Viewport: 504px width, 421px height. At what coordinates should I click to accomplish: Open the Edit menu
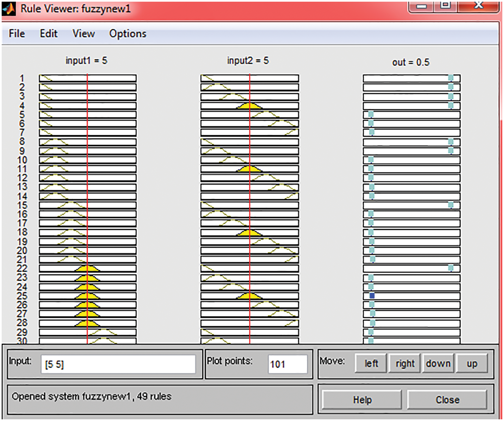coord(49,34)
